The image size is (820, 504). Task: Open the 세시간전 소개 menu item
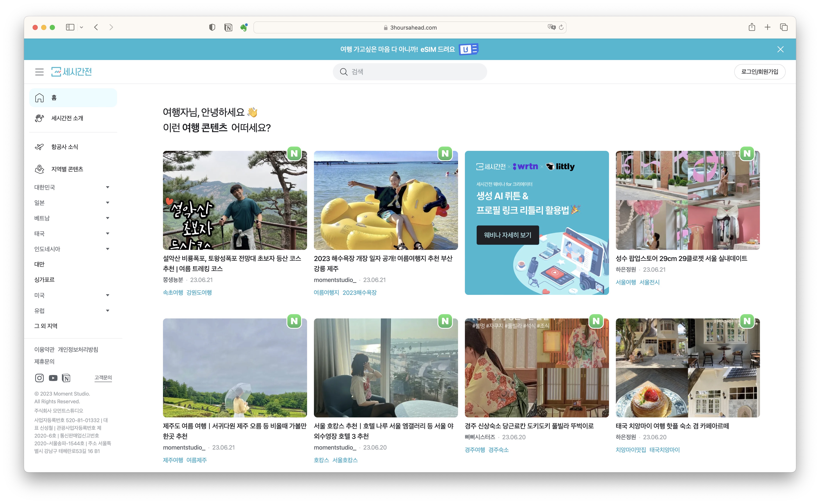coord(73,118)
